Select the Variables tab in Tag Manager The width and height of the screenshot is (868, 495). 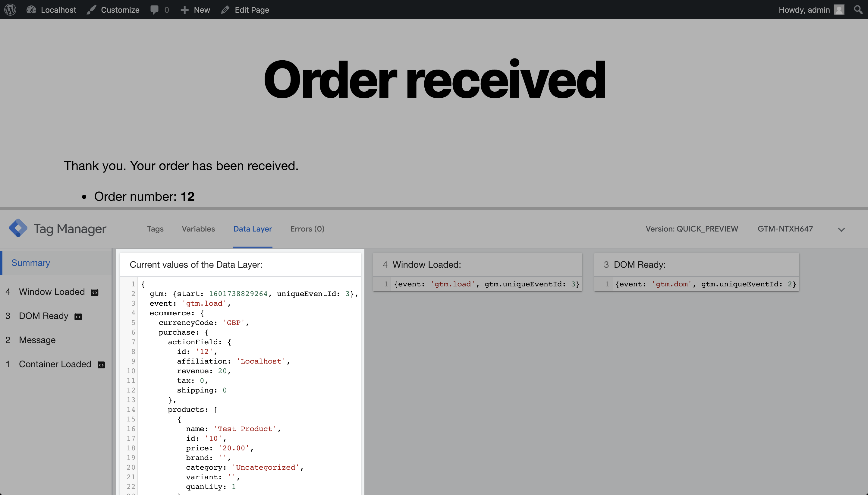[199, 229]
